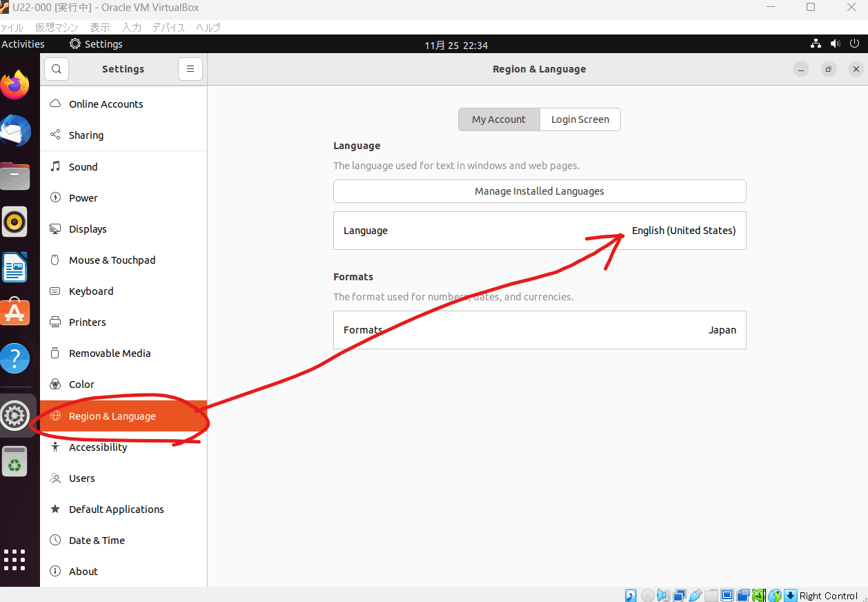
Task: Open the VirtualBox ヘルプ menu
Action: [208, 28]
